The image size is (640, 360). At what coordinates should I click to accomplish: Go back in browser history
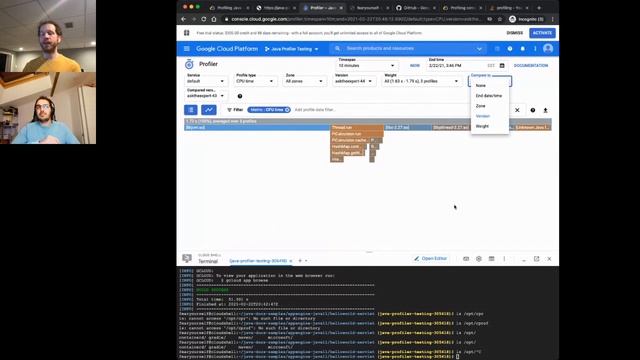[184, 19]
